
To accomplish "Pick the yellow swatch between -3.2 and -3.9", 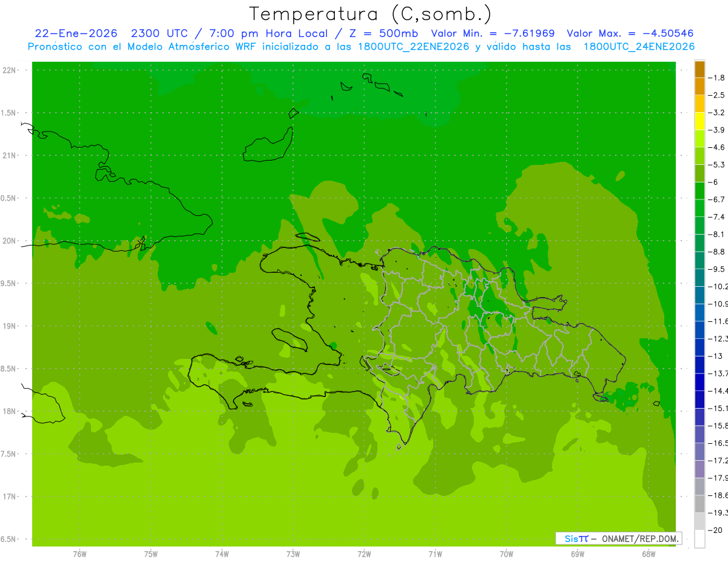I will tap(699, 121).
